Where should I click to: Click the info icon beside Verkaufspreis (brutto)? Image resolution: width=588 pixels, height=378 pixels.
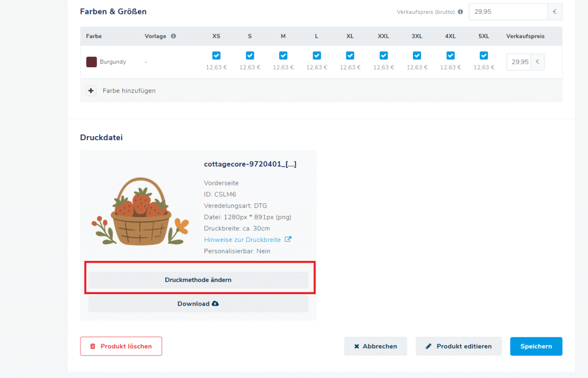click(460, 11)
